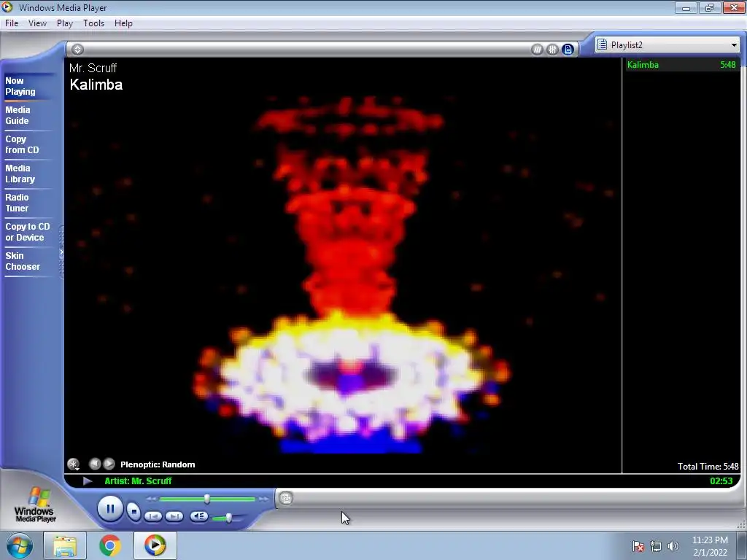Click the Windows Media Player logo

click(35, 505)
